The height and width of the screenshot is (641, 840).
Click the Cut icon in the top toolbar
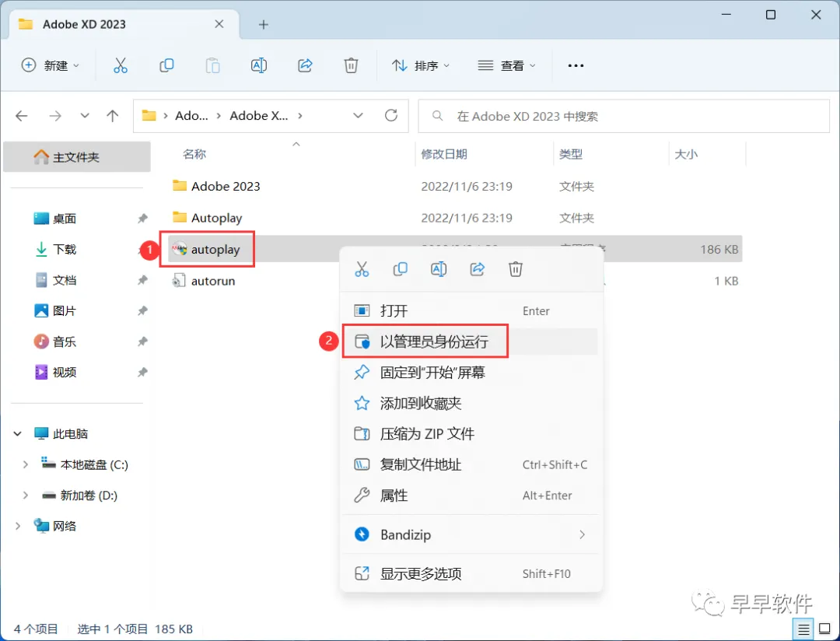[x=121, y=65]
